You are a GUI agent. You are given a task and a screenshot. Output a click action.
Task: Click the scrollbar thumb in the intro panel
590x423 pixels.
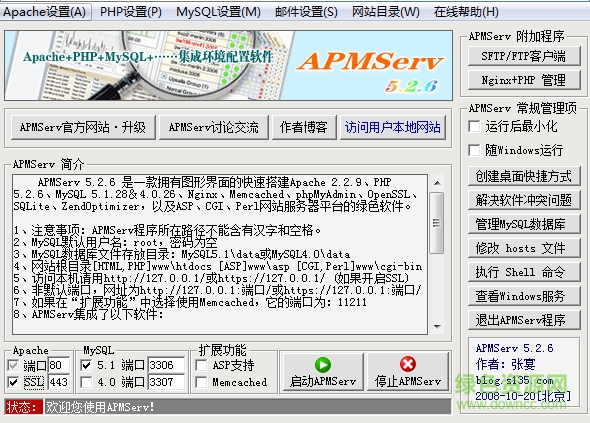click(436, 223)
